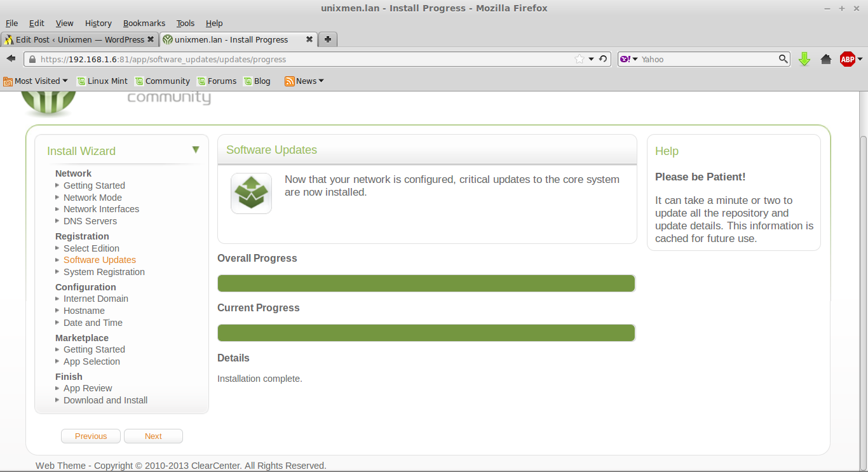Select the unixmen.lan Install Progress tab
Image resolution: width=868 pixels, height=472 pixels.
point(238,39)
